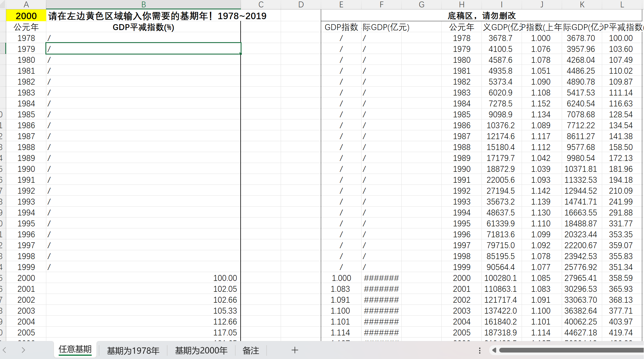Image resolution: width=644 pixels, height=359 pixels.
Task: Click the scrollbar left arrow icon
Action: [x=494, y=350]
